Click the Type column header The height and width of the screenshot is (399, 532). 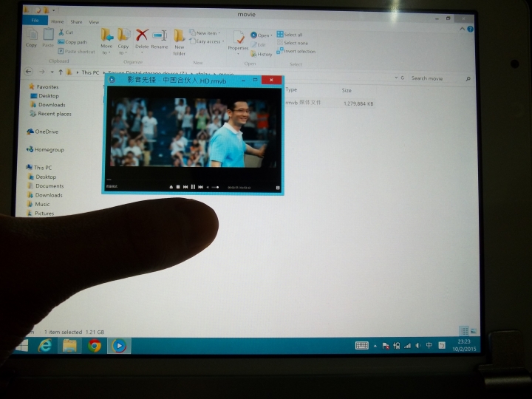[x=291, y=89]
